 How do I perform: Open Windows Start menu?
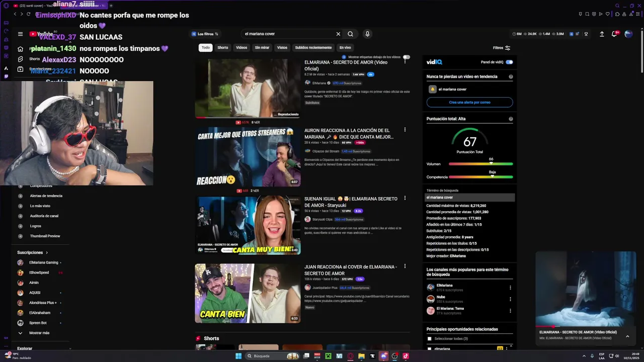(238, 356)
